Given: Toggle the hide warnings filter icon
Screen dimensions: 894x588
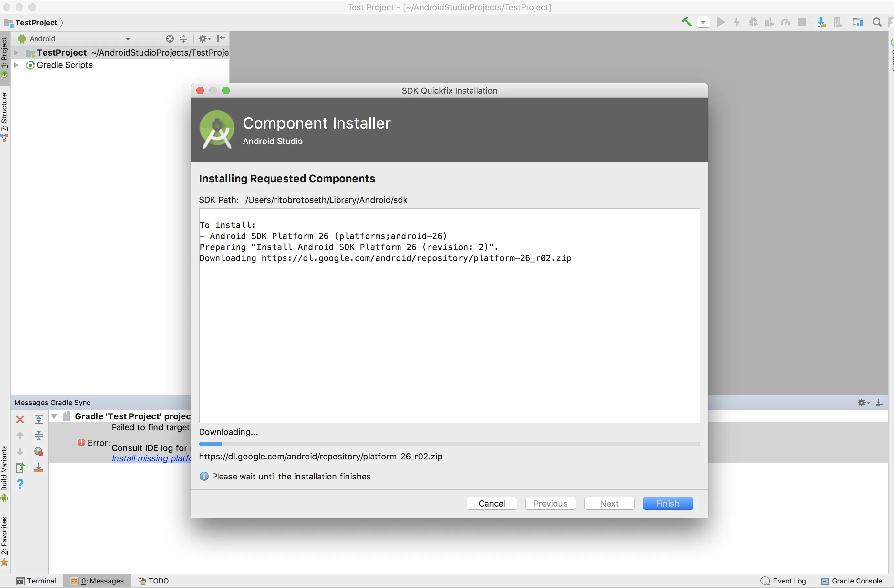Looking at the screenshot, I should [39, 452].
